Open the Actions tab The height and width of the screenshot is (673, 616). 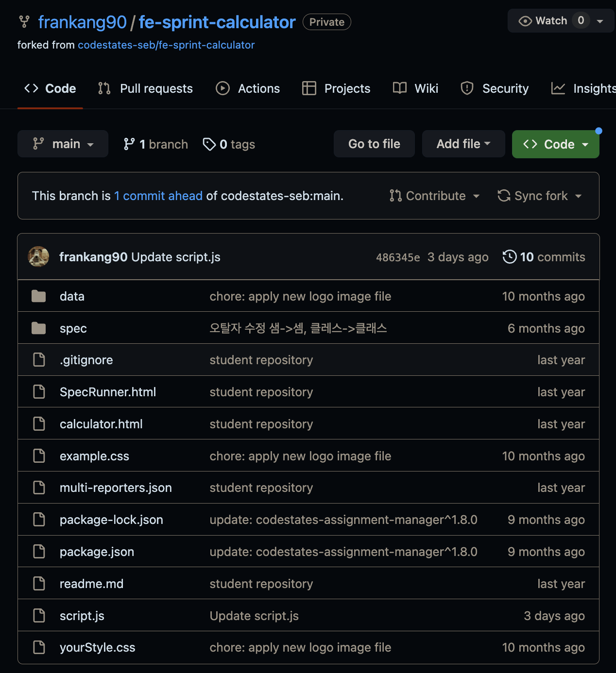click(248, 88)
